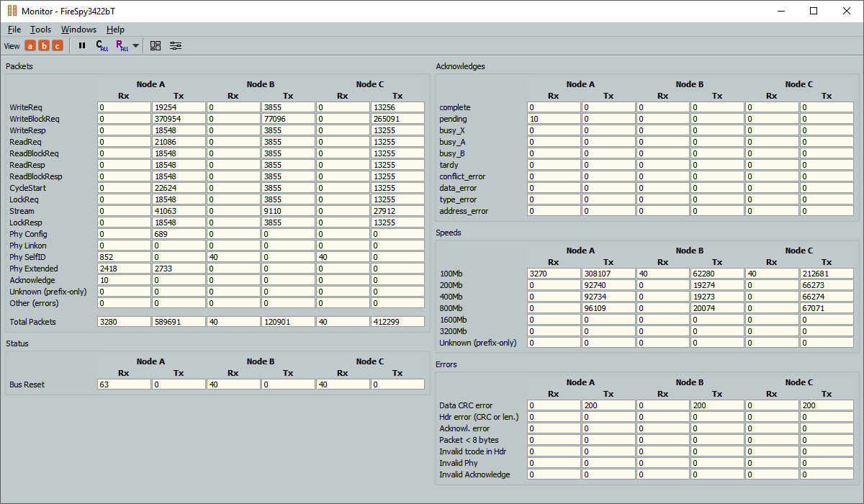
Task: Click Node A Tx 100Mb speed value 308107
Action: [x=608, y=274]
